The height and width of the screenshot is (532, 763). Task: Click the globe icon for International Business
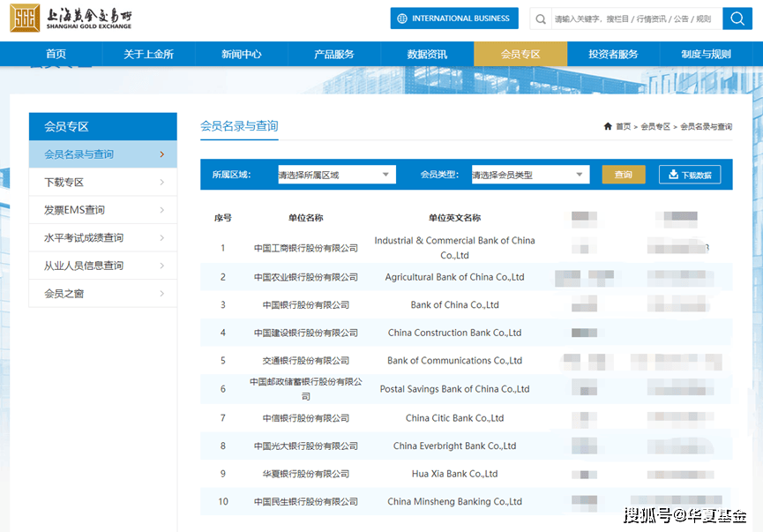coord(403,19)
